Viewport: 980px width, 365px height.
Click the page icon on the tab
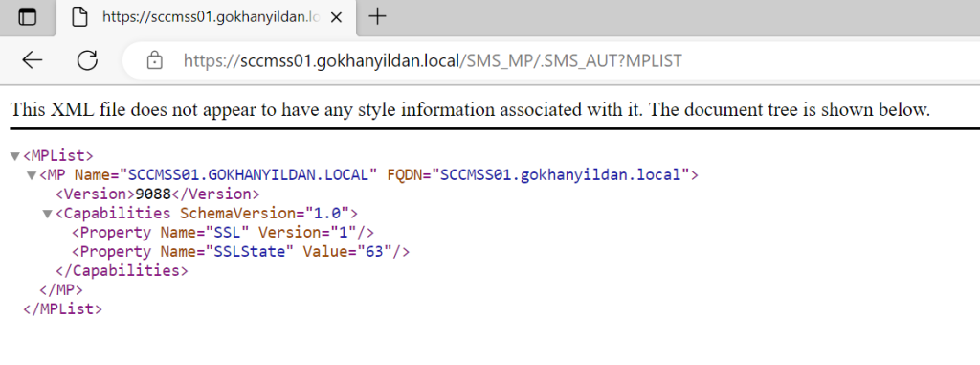[x=79, y=17]
